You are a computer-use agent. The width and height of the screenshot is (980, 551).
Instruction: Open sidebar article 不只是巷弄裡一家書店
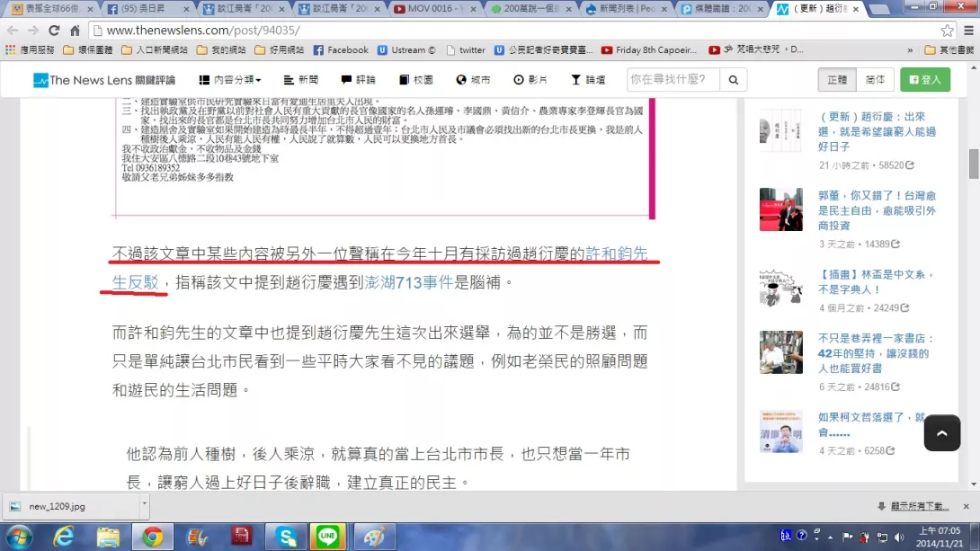876,353
